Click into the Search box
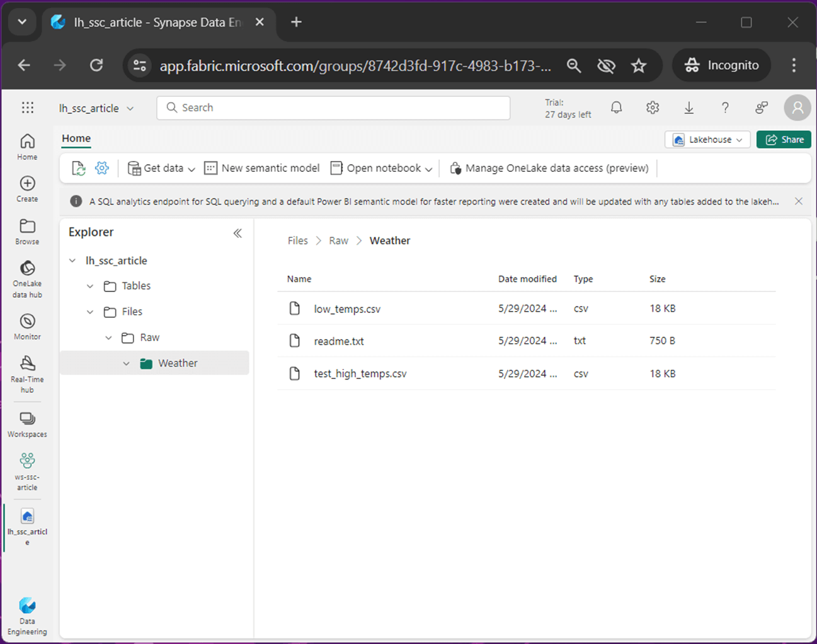 [334, 108]
